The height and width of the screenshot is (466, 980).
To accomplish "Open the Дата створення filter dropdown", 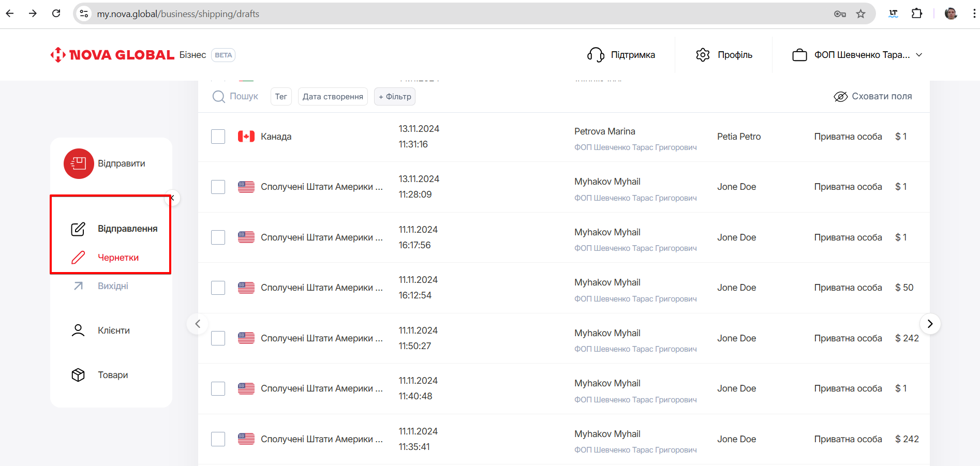I will point(333,97).
